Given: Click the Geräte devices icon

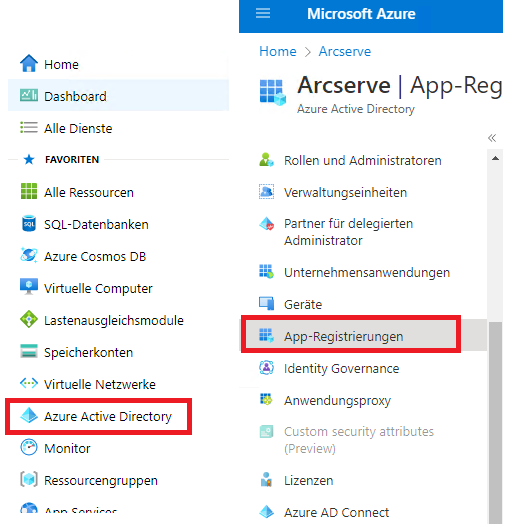Looking at the screenshot, I should (x=266, y=303).
